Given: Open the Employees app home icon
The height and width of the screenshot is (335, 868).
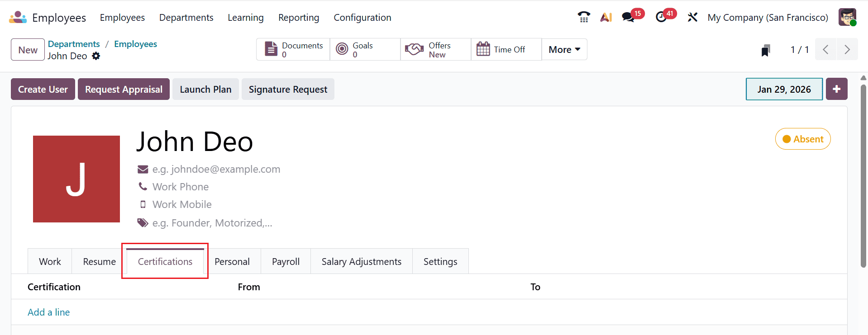Looking at the screenshot, I should tap(18, 17).
